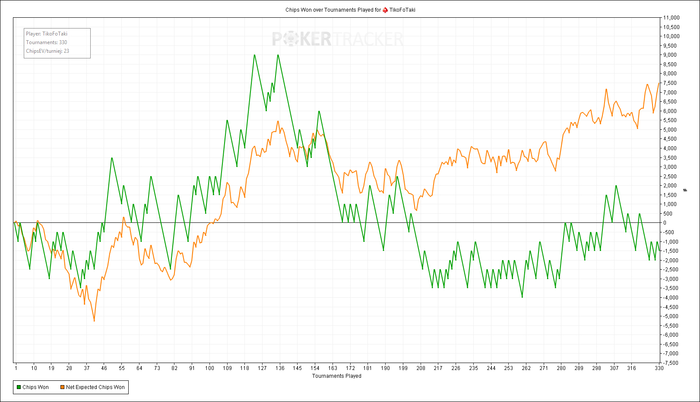The image size is (700, 402).
Task: Click the x-axis tick label "127"
Action: 262,368
